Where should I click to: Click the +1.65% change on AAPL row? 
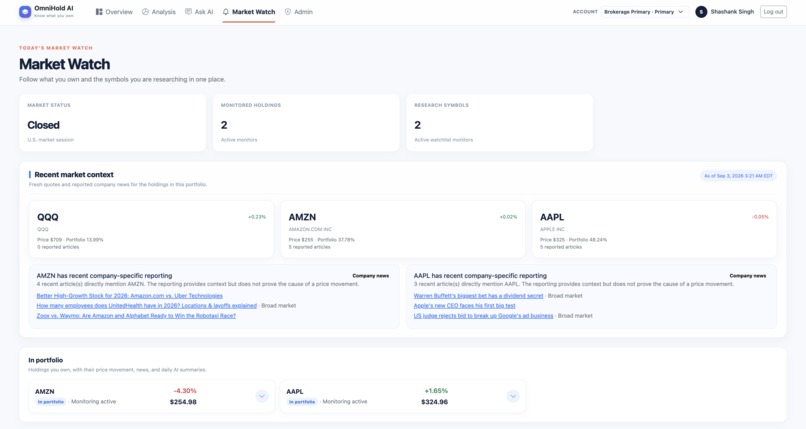click(436, 391)
